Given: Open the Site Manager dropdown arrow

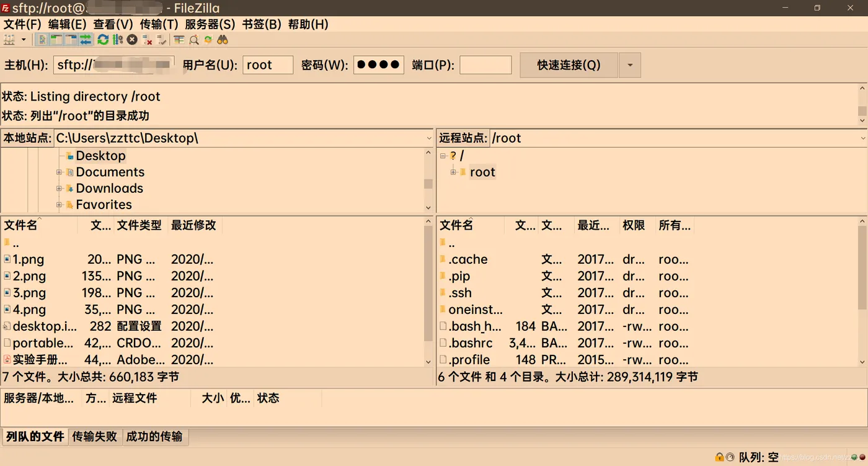Looking at the screenshot, I should click(x=24, y=40).
